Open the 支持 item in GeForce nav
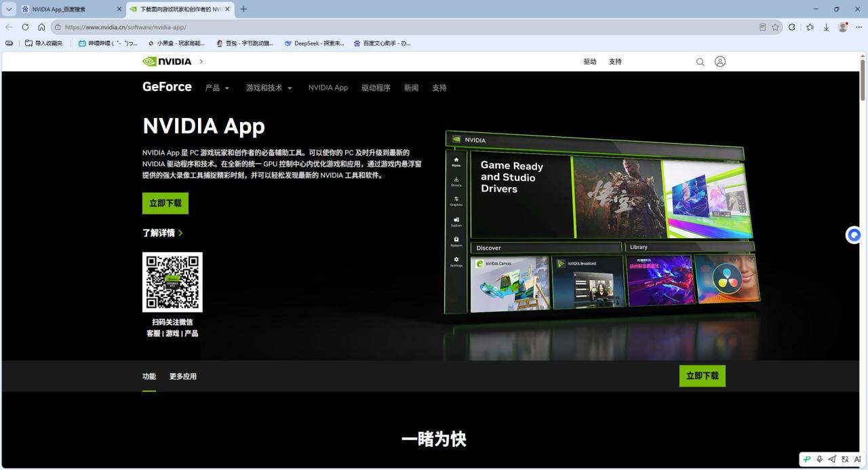 coord(439,87)
